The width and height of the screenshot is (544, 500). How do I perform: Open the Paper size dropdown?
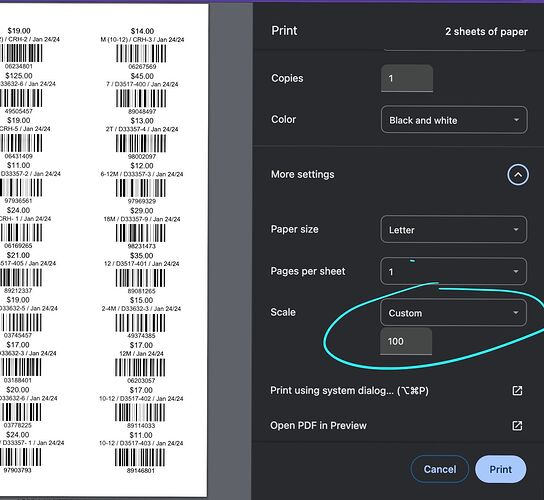(x=454, y=230)
